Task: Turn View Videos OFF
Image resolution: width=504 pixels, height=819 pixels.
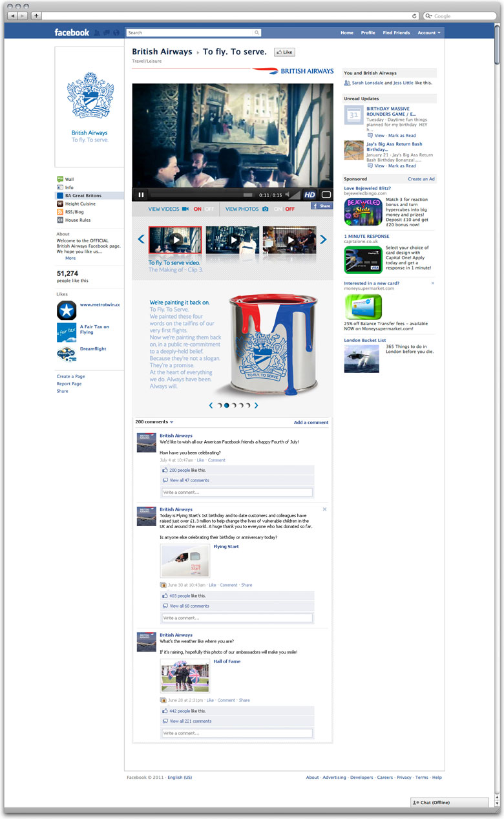Action: [x=209, y=209]
